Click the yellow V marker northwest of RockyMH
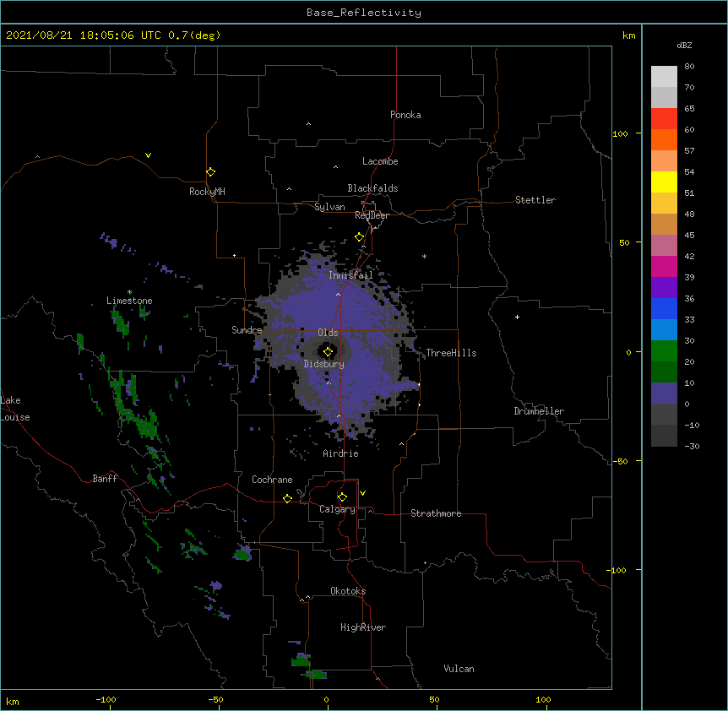Screen dimensions: 728x711 (148, 155)
